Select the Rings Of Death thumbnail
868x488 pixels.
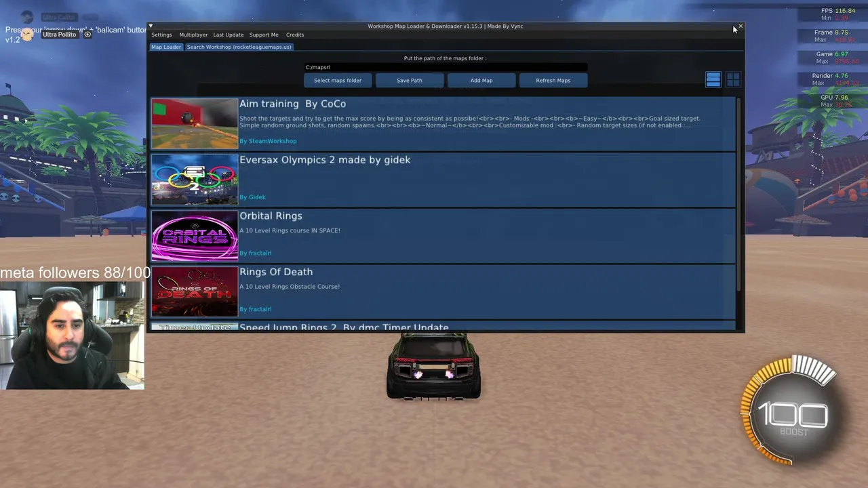(195, 292)
